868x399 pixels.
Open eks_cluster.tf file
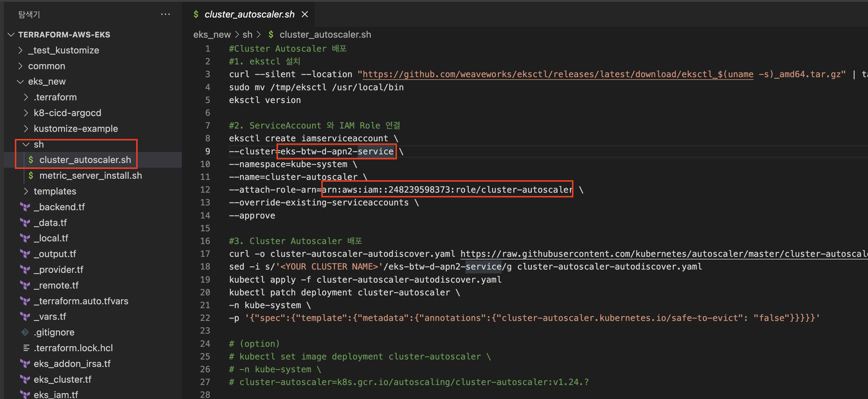tap(62, 379)
